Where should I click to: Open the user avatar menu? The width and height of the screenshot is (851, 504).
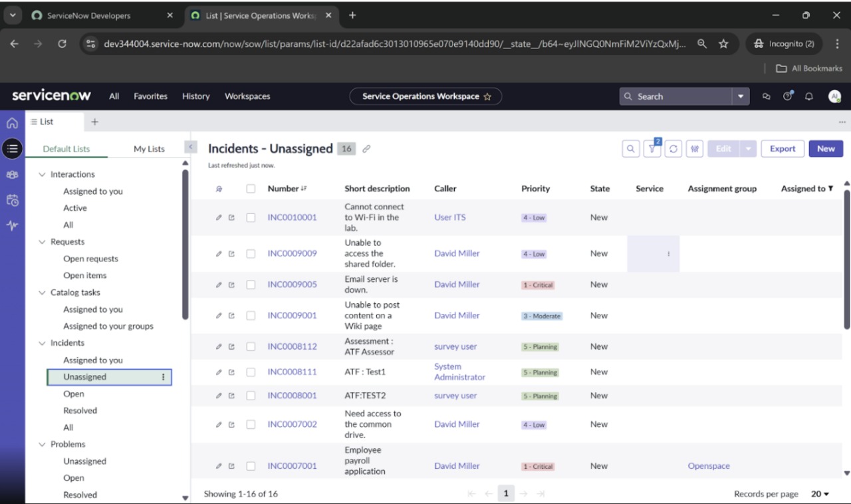coord(834,96)
